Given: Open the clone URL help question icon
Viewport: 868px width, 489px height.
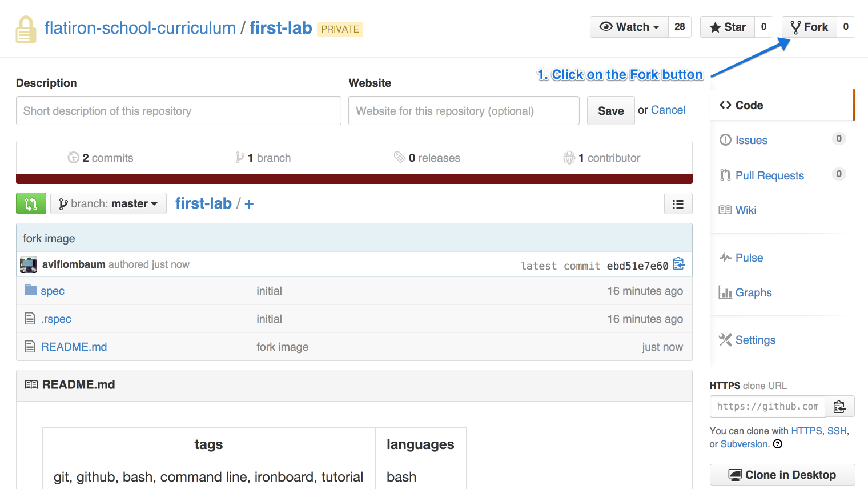Looking at the screenshot, I should 778,444.
